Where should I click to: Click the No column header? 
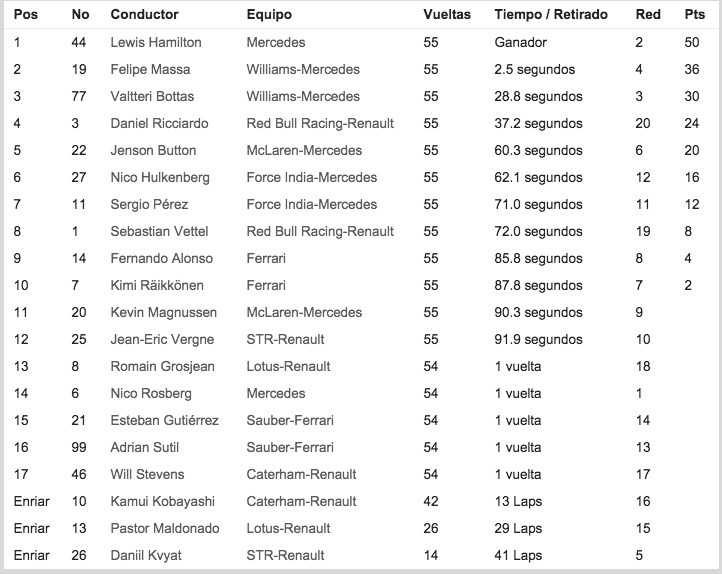click(81, 15)
